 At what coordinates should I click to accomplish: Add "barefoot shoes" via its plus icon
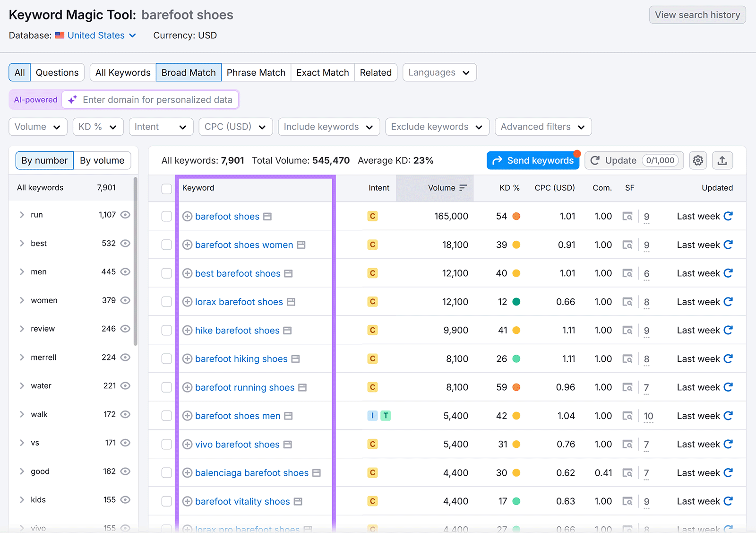[187, 216]
